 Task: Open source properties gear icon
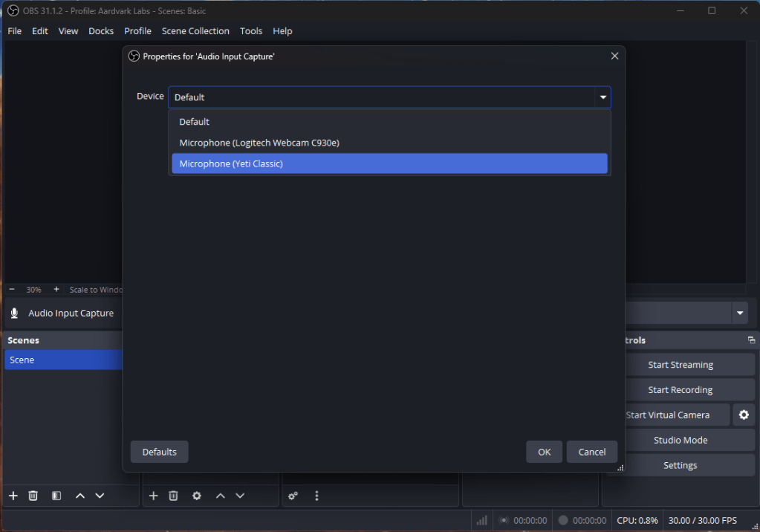197,496
